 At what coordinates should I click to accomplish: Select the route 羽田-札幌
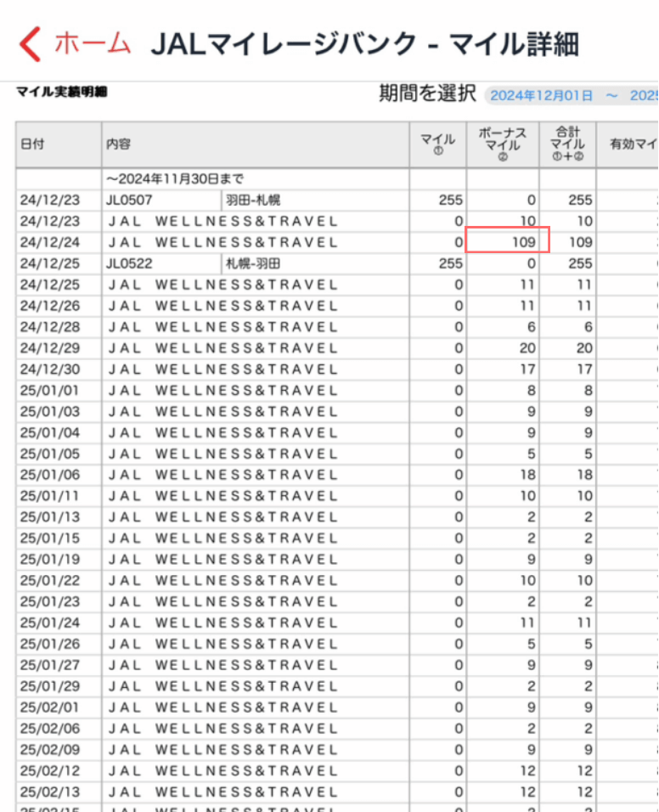[253, 200]
